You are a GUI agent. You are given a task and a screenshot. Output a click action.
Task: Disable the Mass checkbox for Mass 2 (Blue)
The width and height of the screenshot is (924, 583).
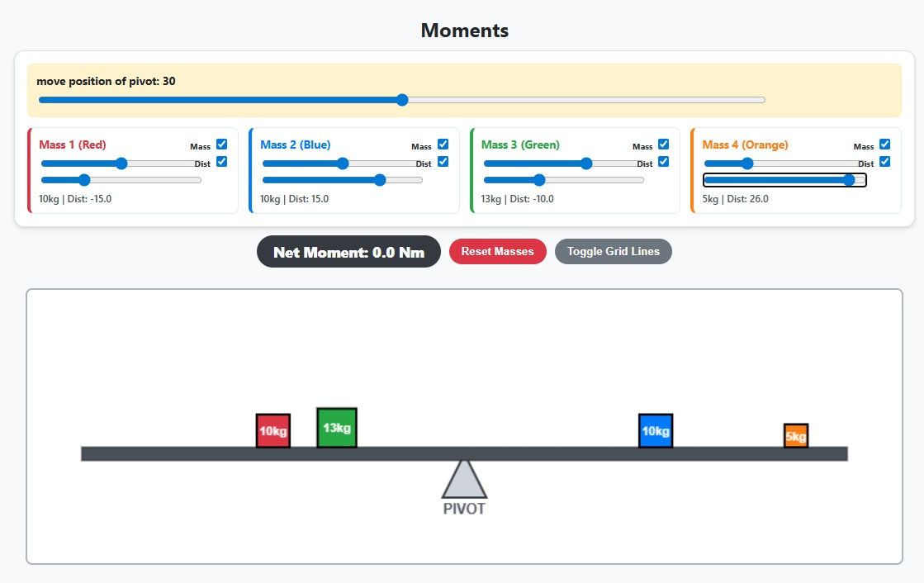[443, 145]
